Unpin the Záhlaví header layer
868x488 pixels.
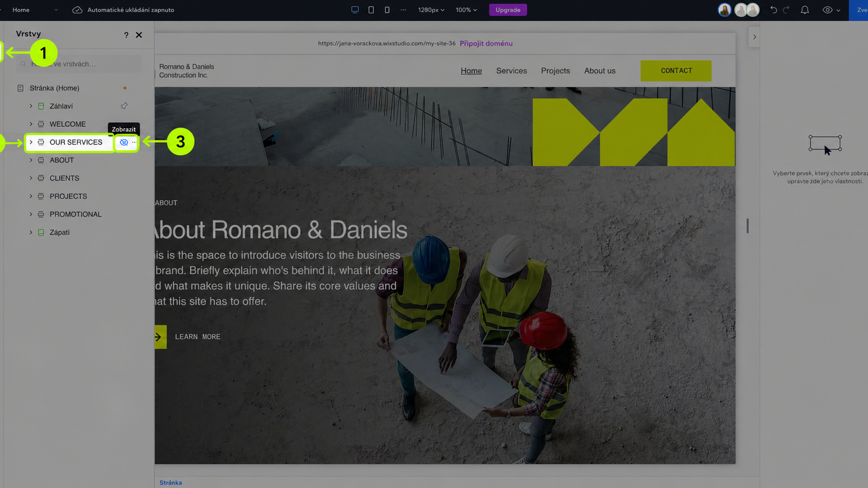click(x=124, y=106)
